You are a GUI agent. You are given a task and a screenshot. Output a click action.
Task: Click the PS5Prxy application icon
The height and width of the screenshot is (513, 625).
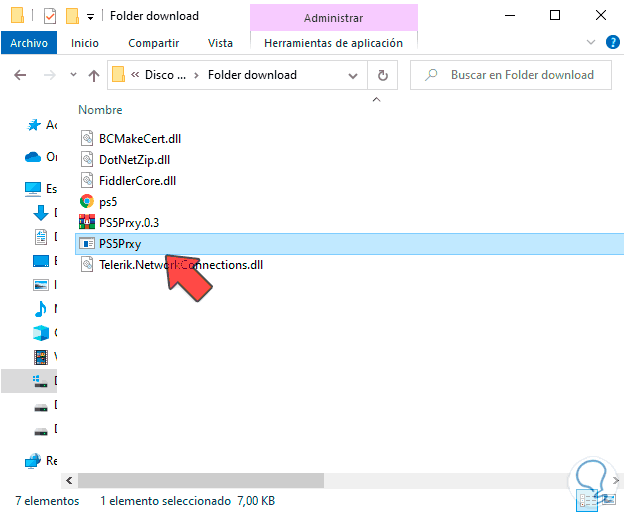tap(87, 243)
